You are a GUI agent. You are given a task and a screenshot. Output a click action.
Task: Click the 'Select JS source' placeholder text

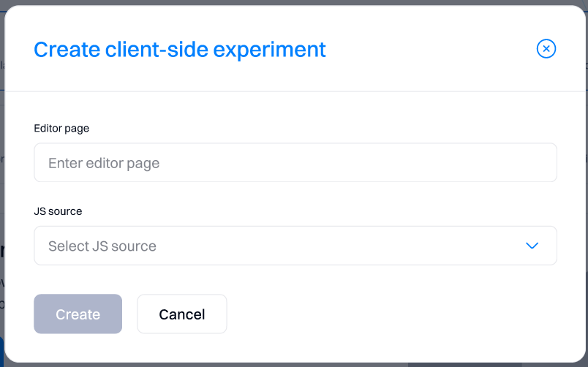102,246
